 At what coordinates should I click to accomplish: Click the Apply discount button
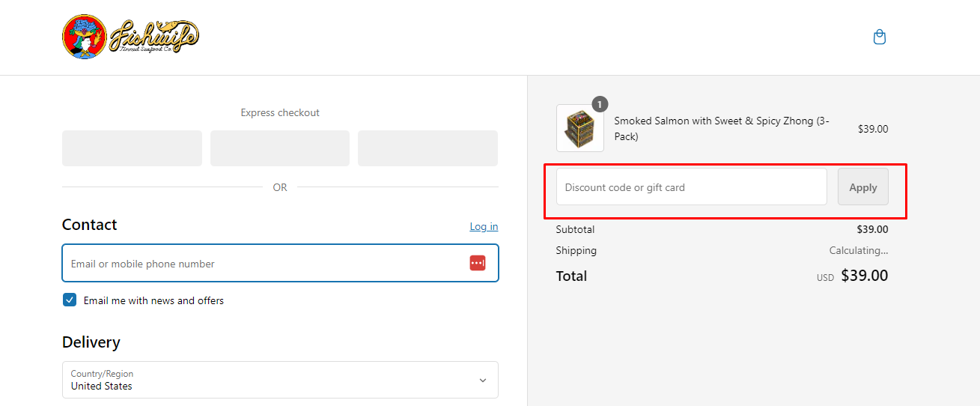(863, 187)
